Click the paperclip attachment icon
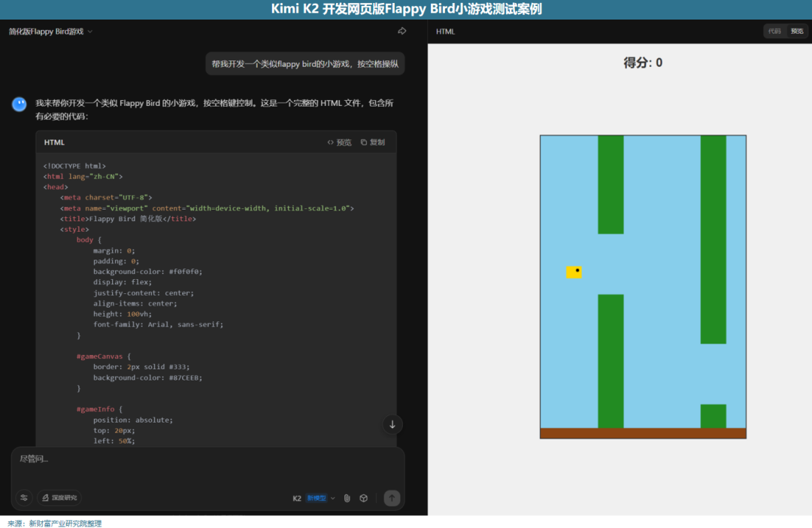The height and width of the screenshot is (528, 812). [347, 498]
